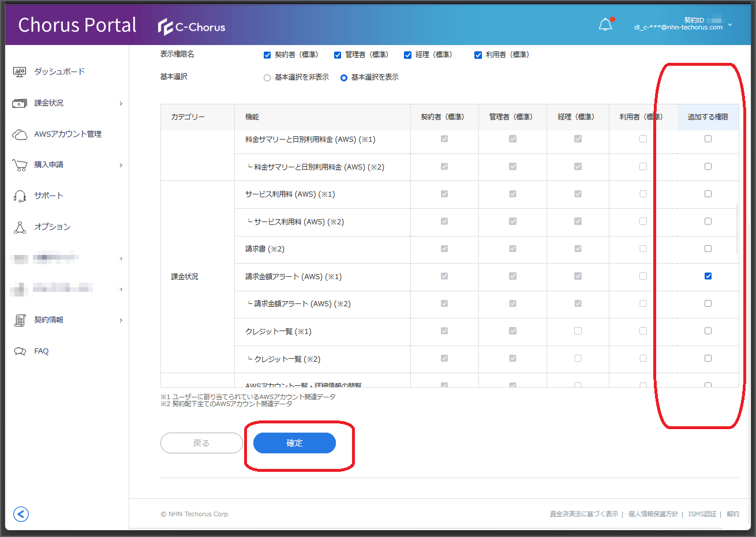
Task: Expand the 課金状況 sidebar submenu arrow
Action: click(x=121, y=103)
